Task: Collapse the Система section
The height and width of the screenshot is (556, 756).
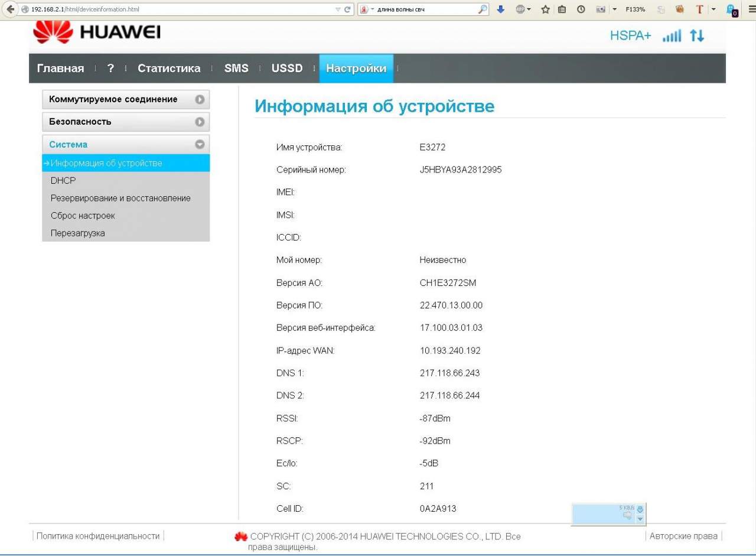Action: [x=126, y=144]
